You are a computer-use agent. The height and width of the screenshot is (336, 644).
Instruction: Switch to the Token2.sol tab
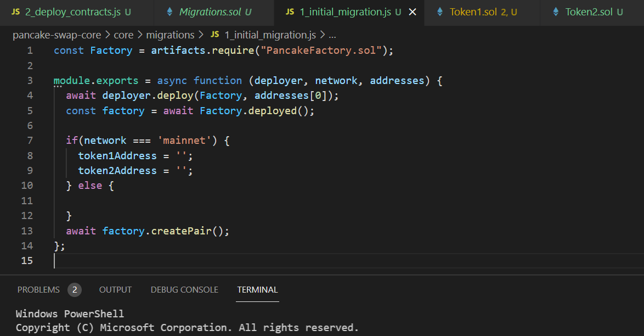tap(592, 12)
